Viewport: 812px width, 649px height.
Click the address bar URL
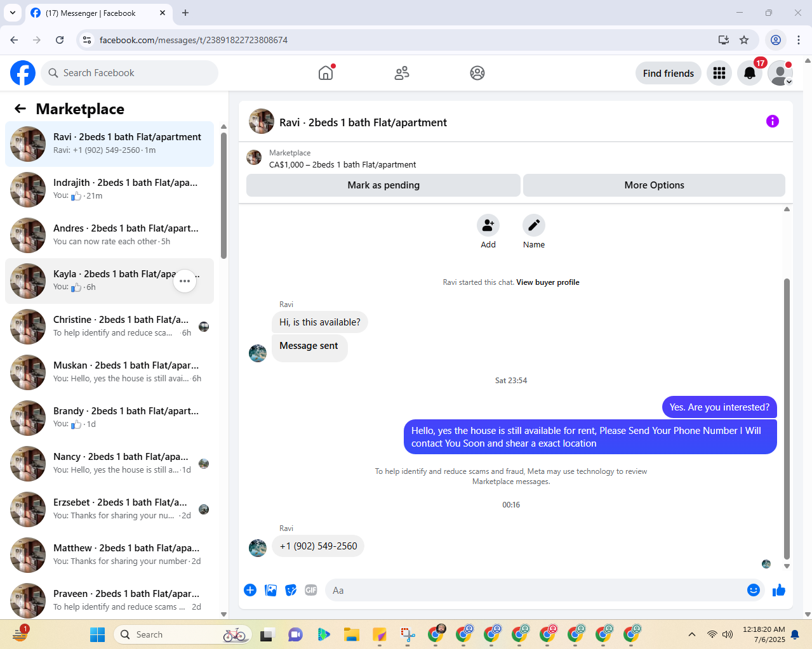(194, 40)
